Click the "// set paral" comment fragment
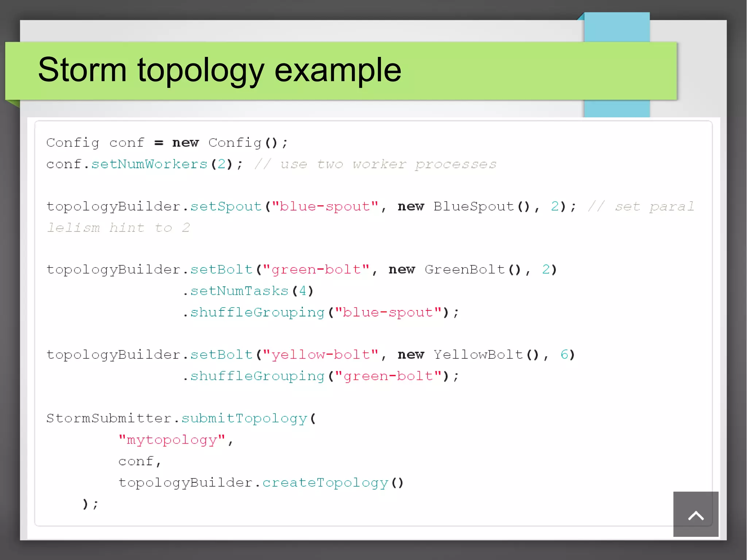747x560 pixels. [641, 206]
